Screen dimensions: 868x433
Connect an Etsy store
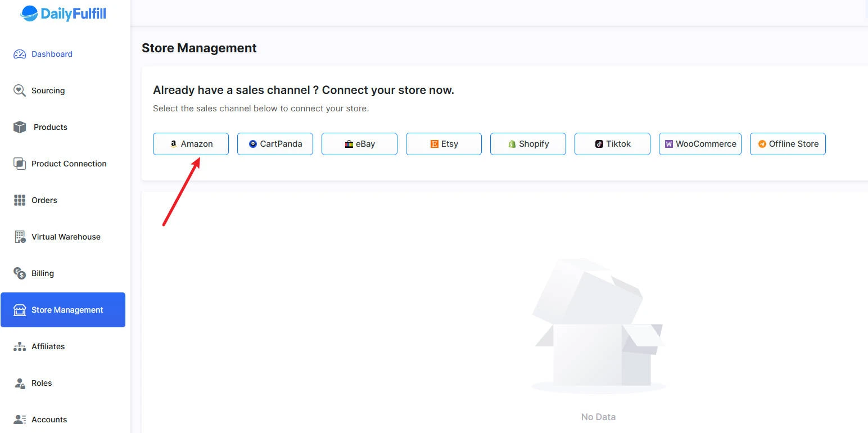click(x=444, y=144)
